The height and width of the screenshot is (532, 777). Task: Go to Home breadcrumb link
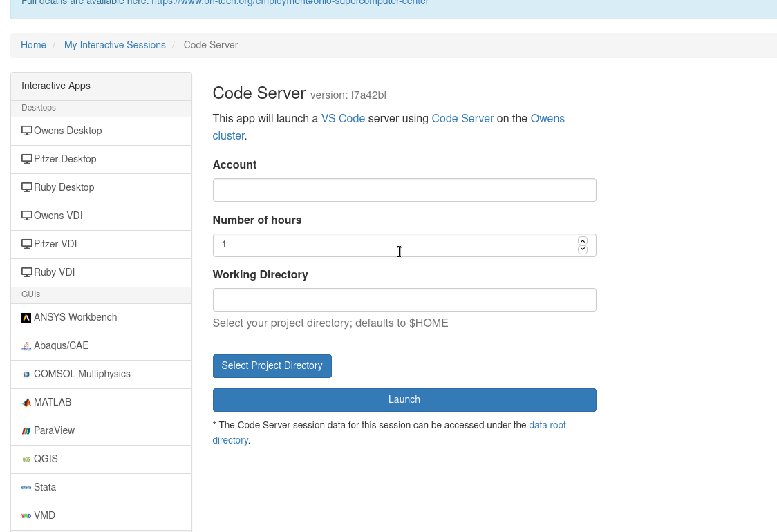click(33, 45)
